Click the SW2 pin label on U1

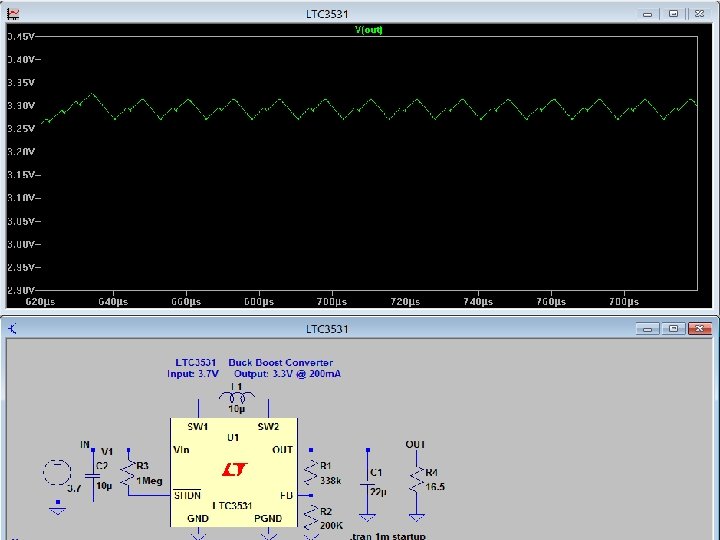coord(268,427)
